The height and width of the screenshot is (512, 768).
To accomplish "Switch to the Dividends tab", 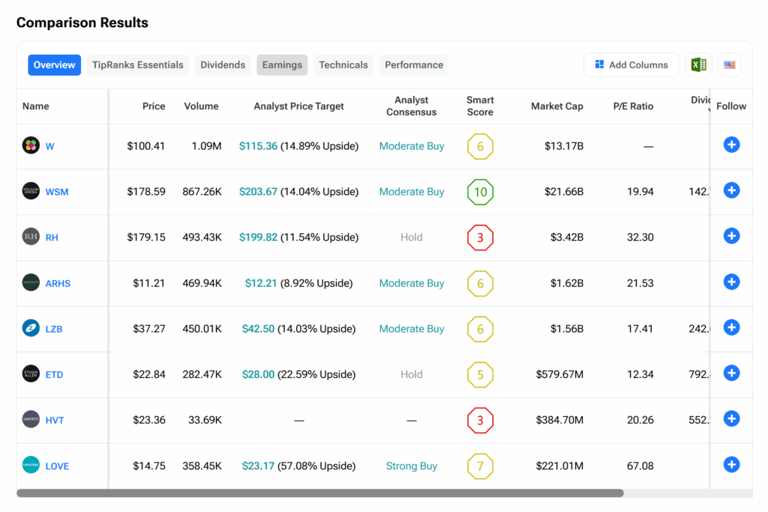I will [x=222, y=65].
